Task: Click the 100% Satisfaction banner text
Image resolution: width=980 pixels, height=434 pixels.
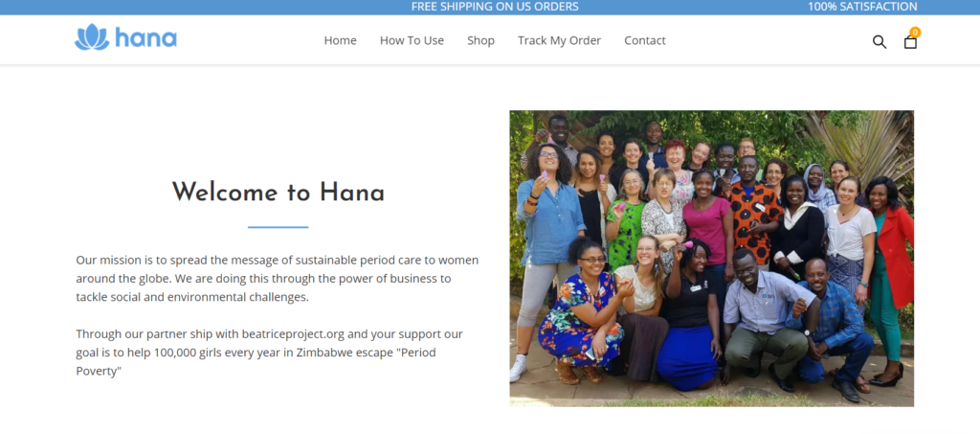Action: 862,7
